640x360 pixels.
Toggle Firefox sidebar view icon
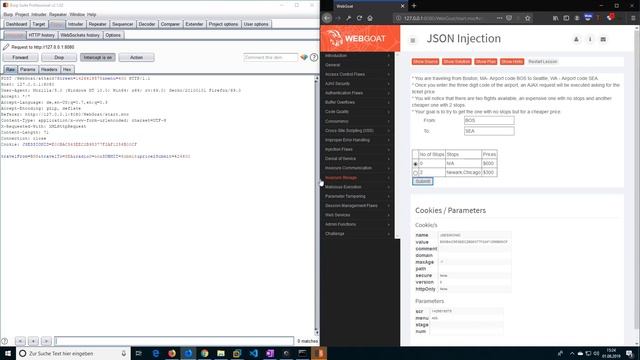[566, 18]
